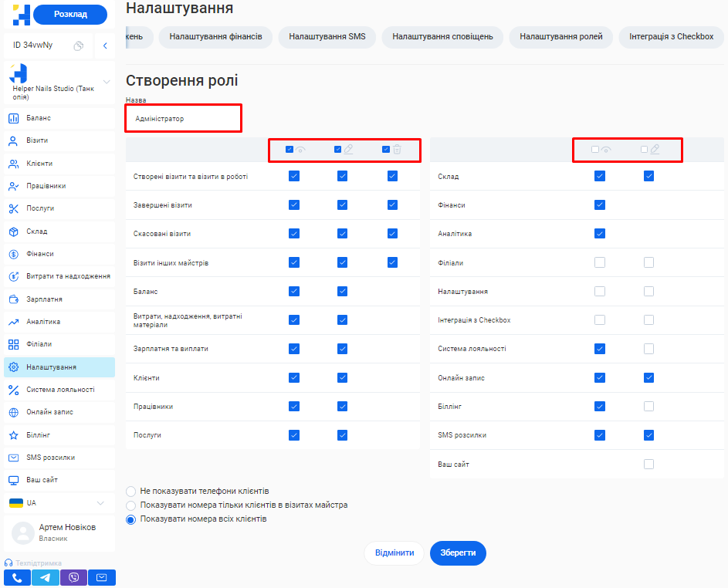Image resolution: width=728 pixels, height=588 pixels.
Task: Click the user avatar of Артем Новіков
Action: [x=23, y=533]
